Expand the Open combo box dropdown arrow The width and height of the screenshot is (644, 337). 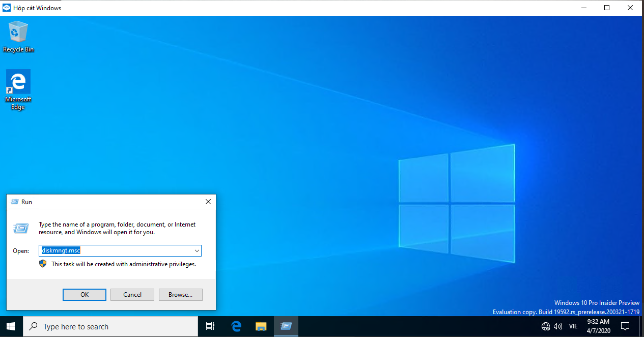click(197, 250)
